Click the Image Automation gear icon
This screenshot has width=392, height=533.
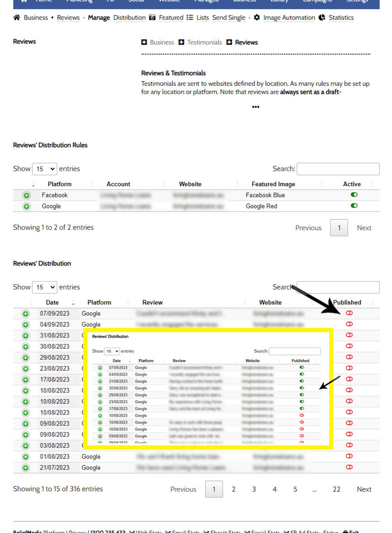[257, 18]
